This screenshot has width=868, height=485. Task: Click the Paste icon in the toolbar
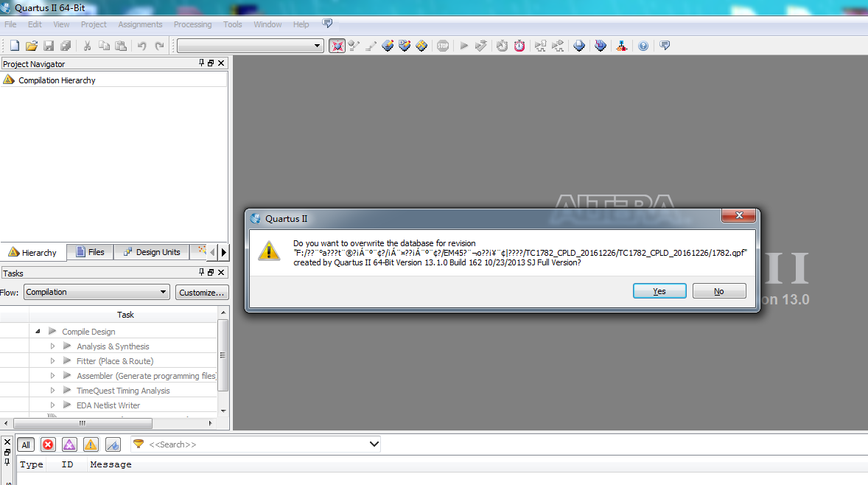[x=121, y=46]
